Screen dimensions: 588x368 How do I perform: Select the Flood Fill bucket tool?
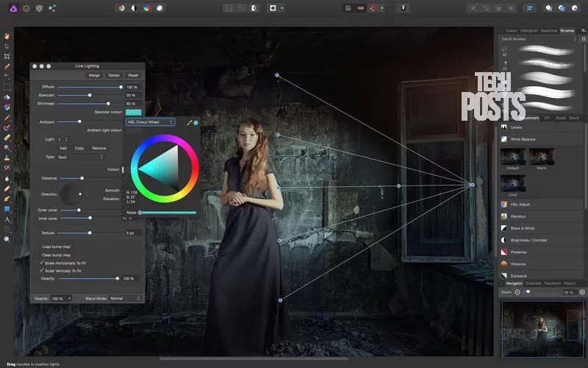(7, 97)
